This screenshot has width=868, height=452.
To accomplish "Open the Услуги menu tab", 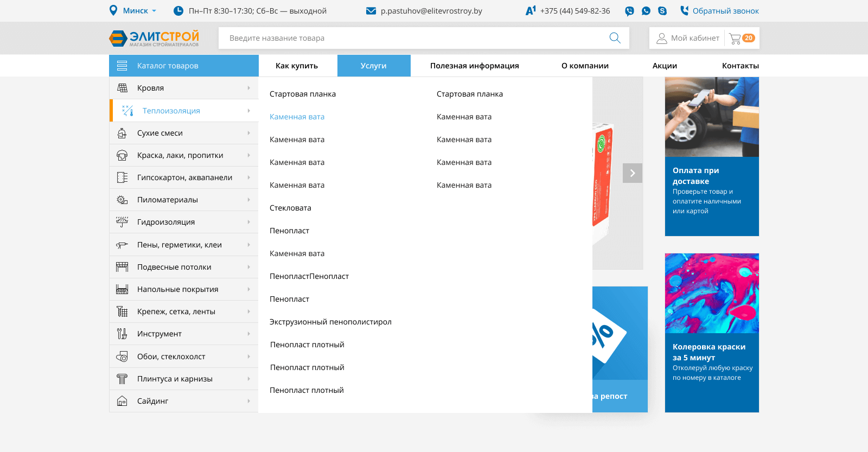I will coord(373,66).
